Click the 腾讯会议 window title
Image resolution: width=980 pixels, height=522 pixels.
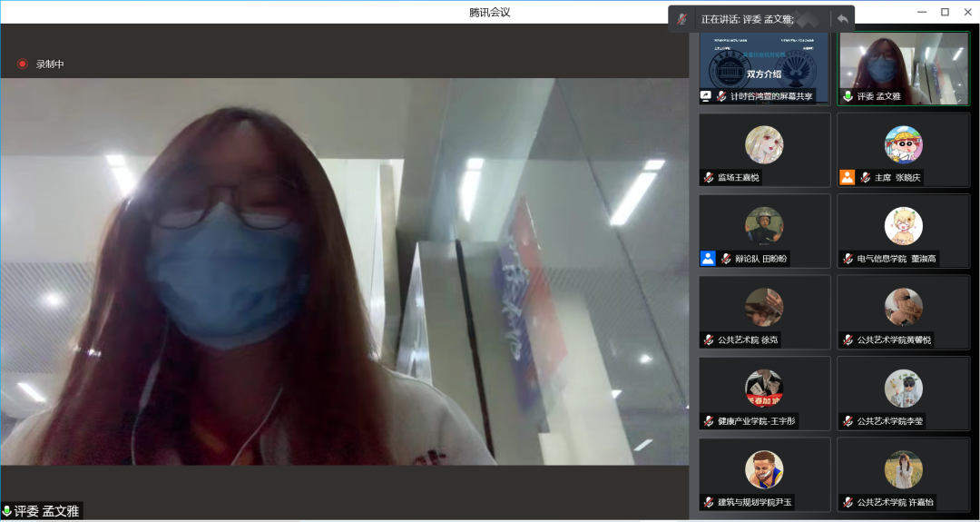[490, 12]
